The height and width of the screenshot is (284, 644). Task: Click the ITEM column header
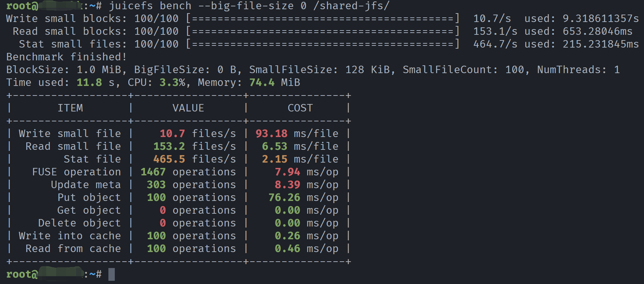click(70, 108)
